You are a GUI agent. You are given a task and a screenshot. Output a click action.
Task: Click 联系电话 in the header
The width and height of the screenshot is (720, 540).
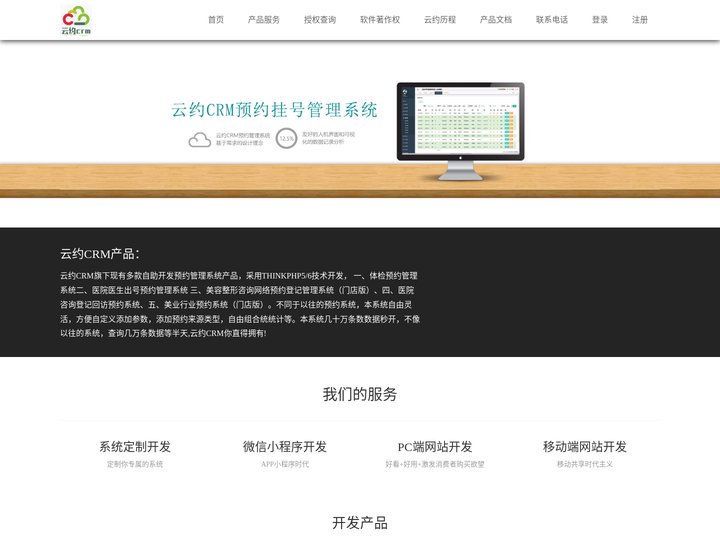coord(551,20)
